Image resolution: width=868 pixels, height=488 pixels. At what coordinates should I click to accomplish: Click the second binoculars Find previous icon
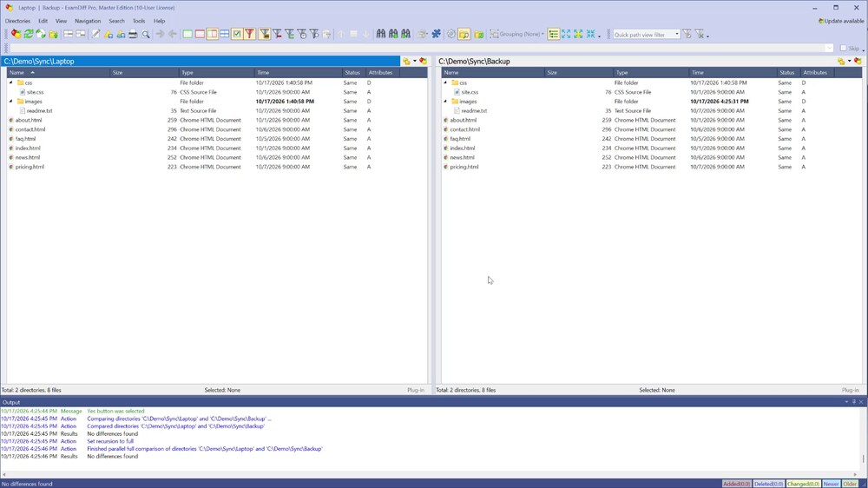393,35
